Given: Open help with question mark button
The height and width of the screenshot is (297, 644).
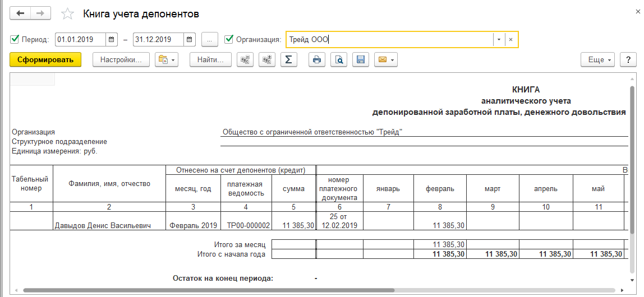Looking at the screenshot, I should pyautogui.click(x=628, y=59).
